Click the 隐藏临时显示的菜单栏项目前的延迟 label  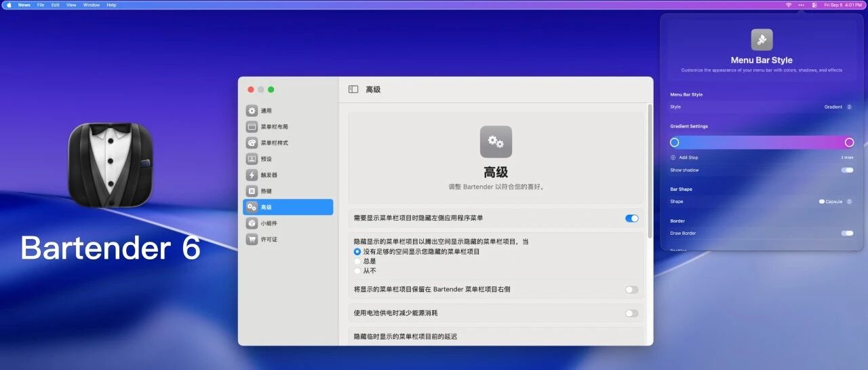click(406, 337)
